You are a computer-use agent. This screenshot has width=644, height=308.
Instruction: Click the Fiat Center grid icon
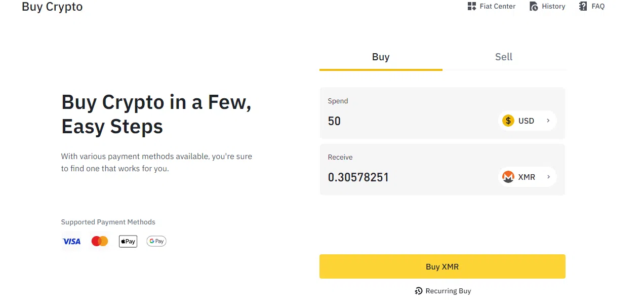pos(471,7)
